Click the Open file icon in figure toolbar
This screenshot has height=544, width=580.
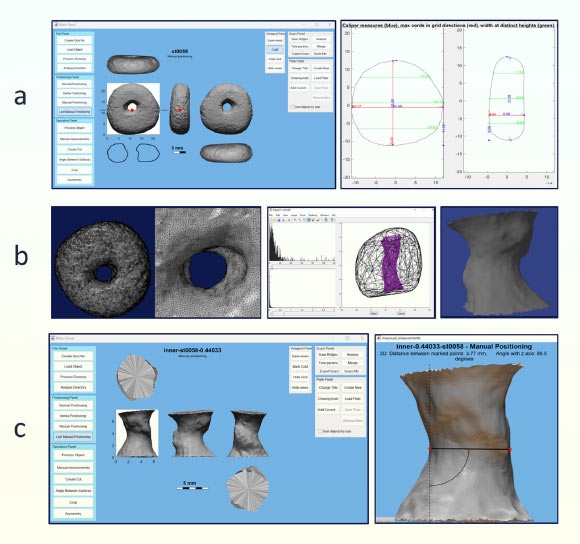274,220
